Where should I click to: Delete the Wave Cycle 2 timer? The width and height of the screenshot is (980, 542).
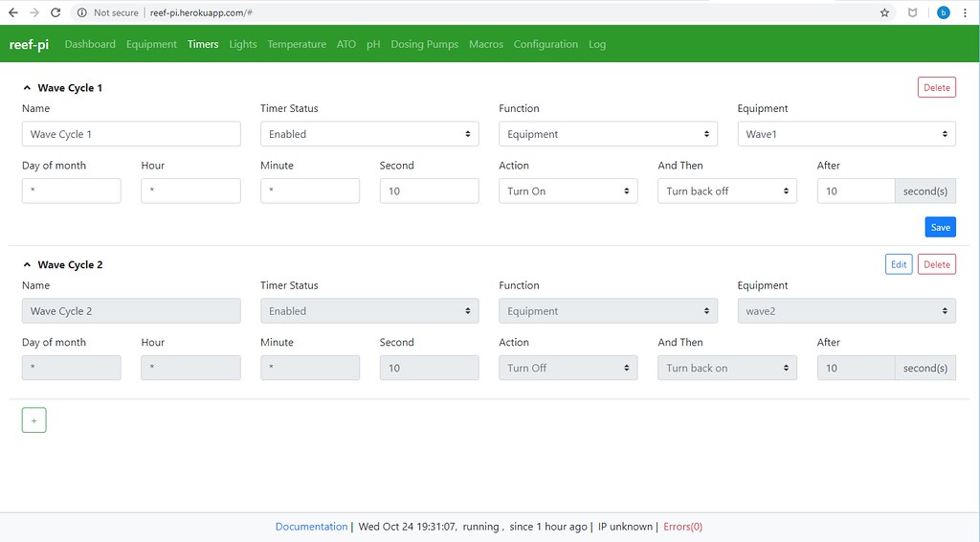[x=937, y=264]
